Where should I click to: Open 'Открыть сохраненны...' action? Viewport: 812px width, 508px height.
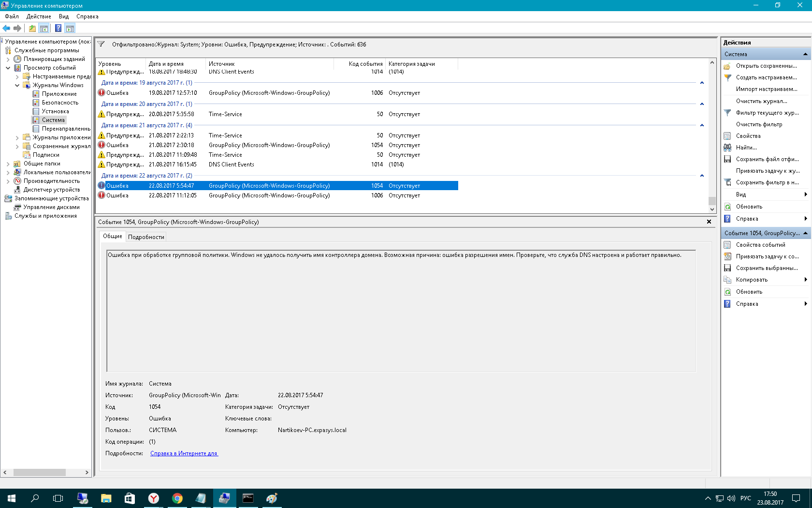[x=766, y=66]
